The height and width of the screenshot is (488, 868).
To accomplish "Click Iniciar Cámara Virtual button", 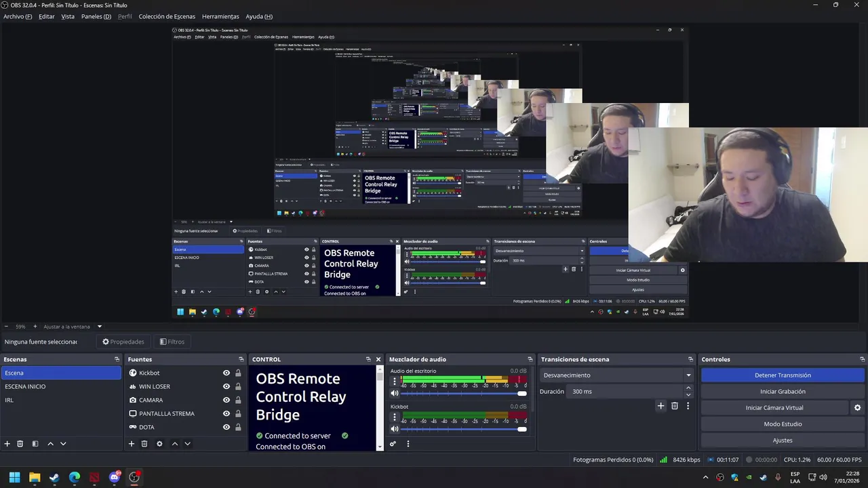I will (x=774, y=408).
